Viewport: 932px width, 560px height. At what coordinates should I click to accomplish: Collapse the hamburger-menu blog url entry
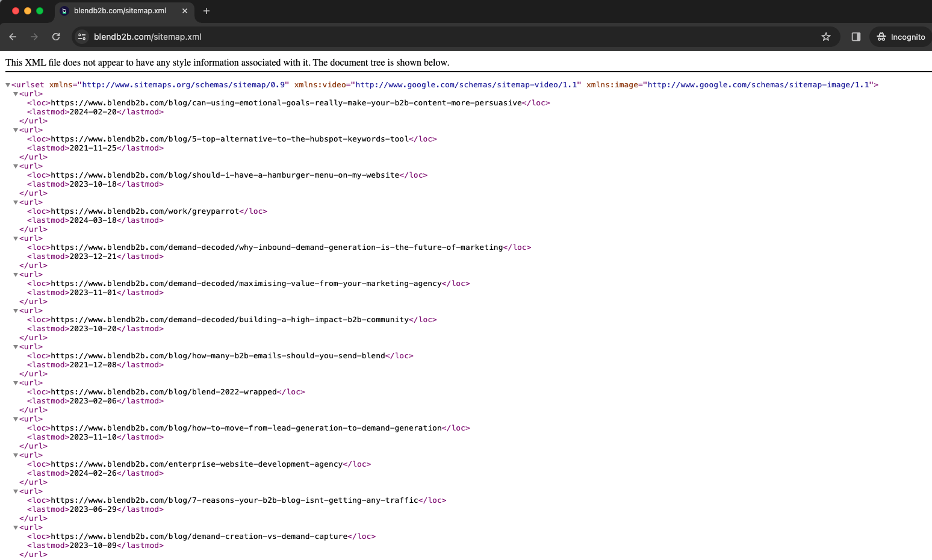click(15, 166)
